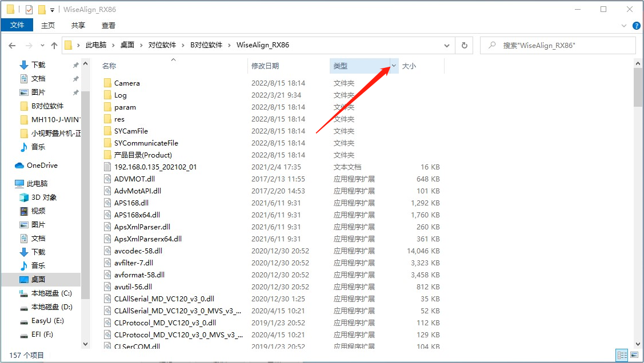644x363 pixels.
Task: Click the Up one level arrow
Action: click(54, 46)
